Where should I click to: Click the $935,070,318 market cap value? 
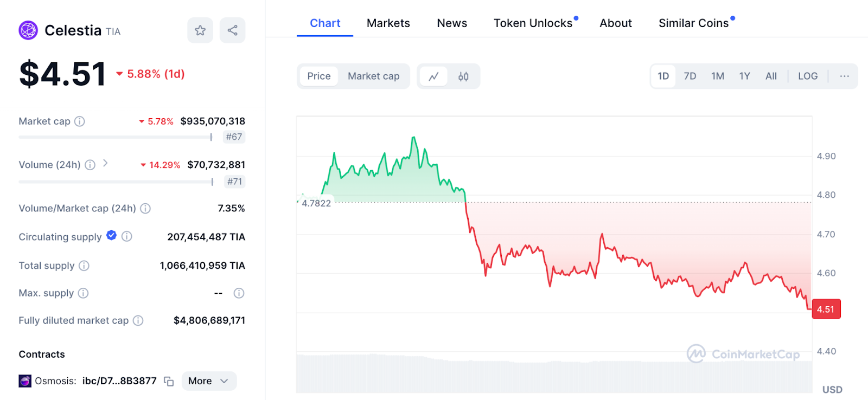point(213,121)
